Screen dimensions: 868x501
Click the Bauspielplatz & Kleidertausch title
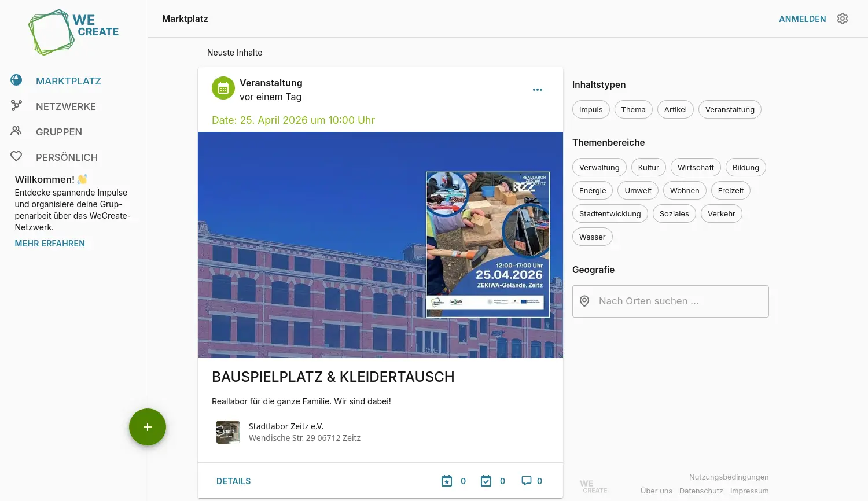[333, 377]
